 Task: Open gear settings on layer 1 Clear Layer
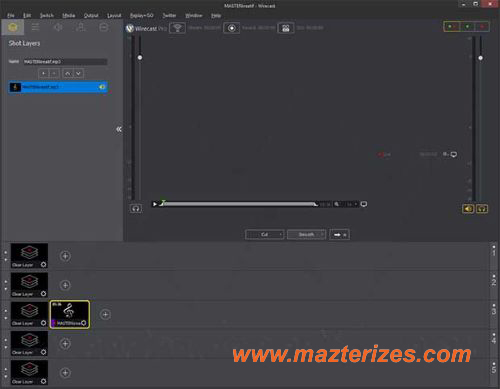click(x=43, y=265)
